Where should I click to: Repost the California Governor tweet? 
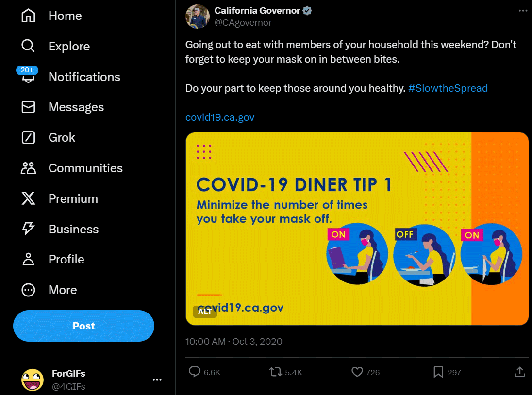(276, 372)
